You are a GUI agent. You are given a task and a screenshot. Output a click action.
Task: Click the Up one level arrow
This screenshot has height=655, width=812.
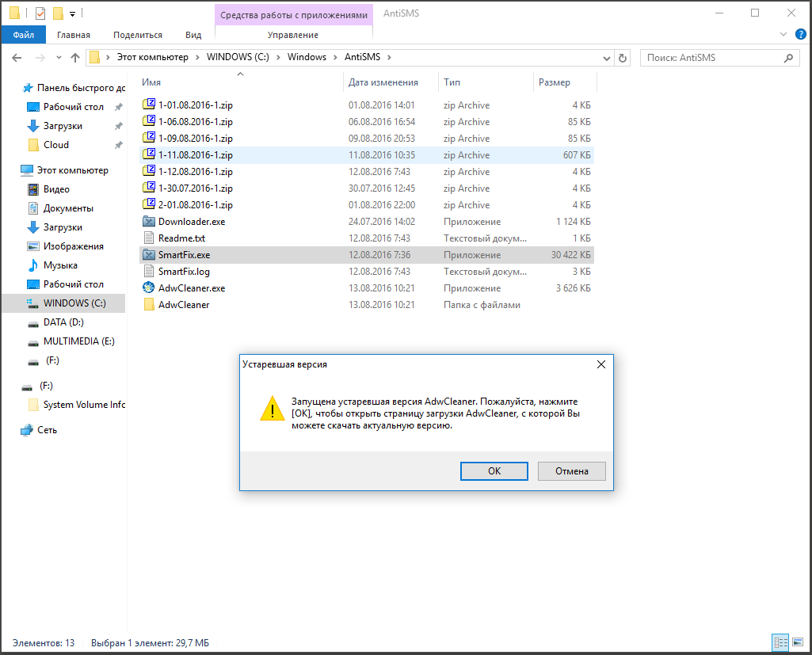(75, 58)
